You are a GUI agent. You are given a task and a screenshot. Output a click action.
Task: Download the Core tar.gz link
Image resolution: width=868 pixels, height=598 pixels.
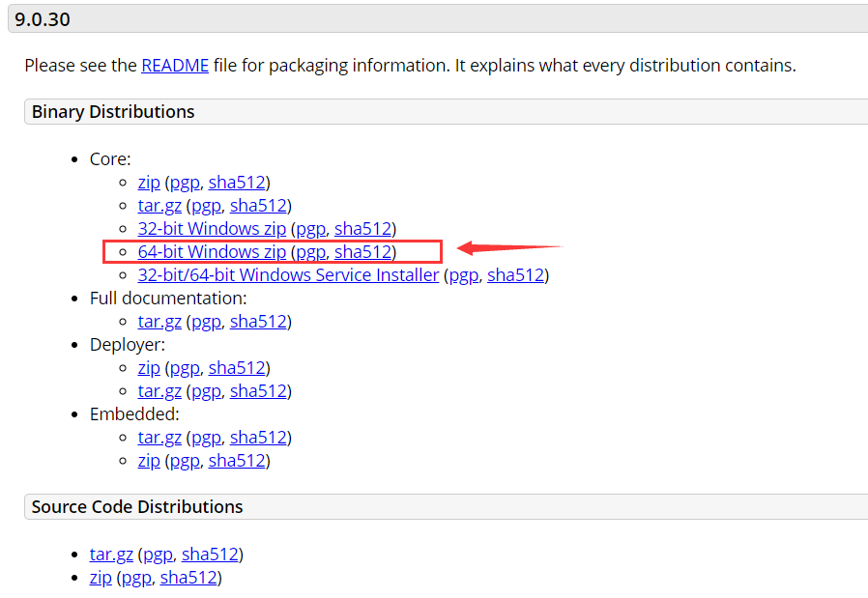click(159, 206)
